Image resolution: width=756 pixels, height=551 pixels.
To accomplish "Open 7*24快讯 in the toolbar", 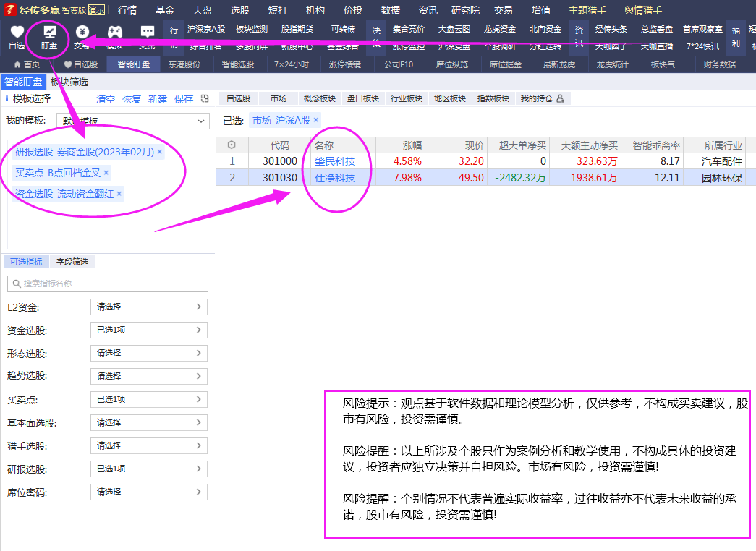I will click(x=702, y=46).
